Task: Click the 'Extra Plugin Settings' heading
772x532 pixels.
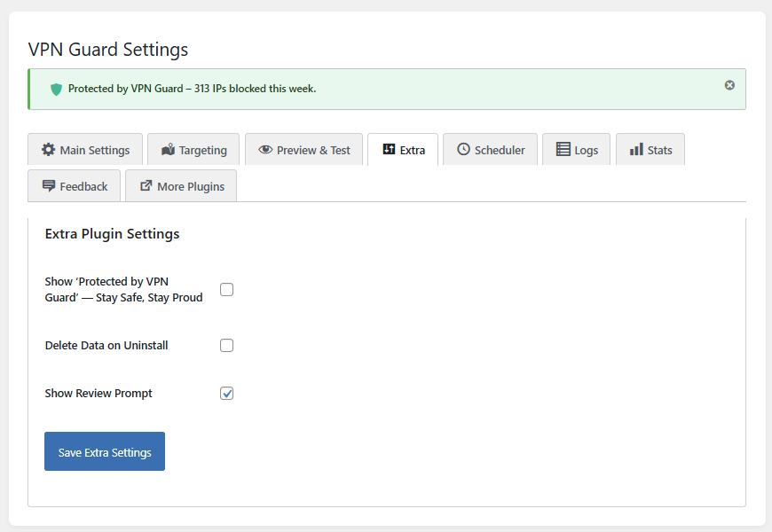Action: (113, 234)
